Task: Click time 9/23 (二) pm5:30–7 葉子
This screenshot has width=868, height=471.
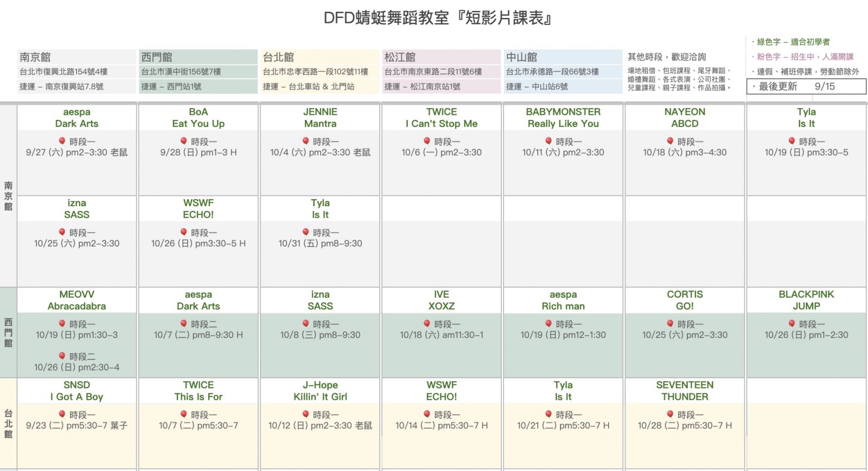Action: (76, 426)
